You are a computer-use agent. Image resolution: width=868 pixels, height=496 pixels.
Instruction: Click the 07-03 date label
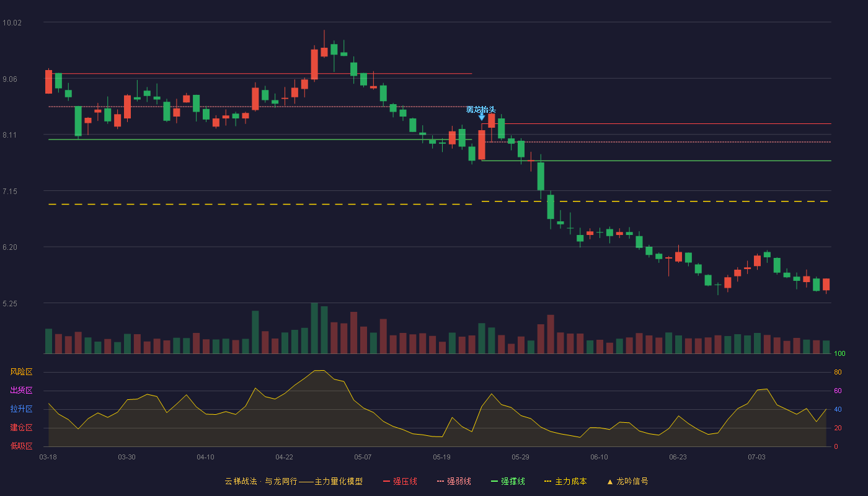click(756, 457)
